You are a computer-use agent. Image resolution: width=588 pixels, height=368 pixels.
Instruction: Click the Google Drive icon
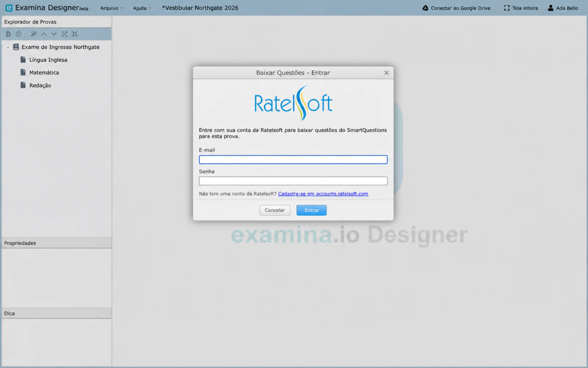click(x=425, y=8)
